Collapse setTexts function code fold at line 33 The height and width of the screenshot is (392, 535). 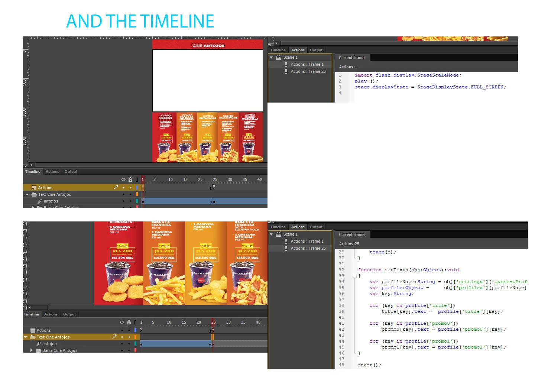click(x=354, y=276)
